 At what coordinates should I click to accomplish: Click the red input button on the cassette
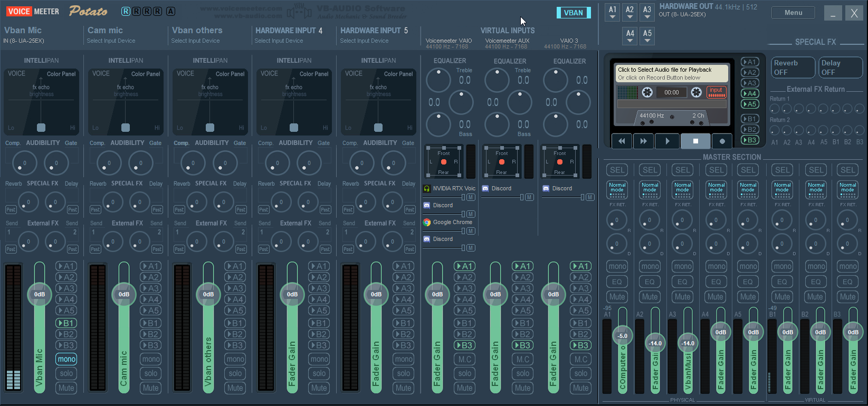point(716,92)
